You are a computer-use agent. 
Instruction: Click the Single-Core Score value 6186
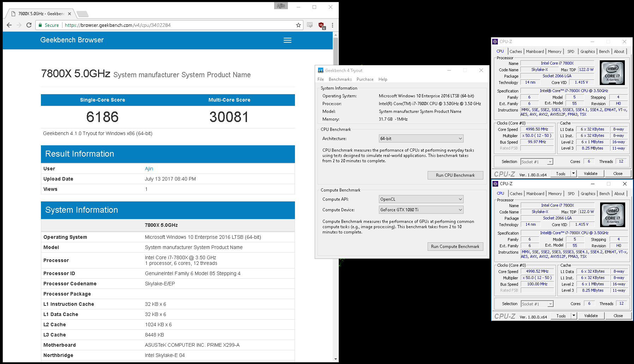pos(102,117)
